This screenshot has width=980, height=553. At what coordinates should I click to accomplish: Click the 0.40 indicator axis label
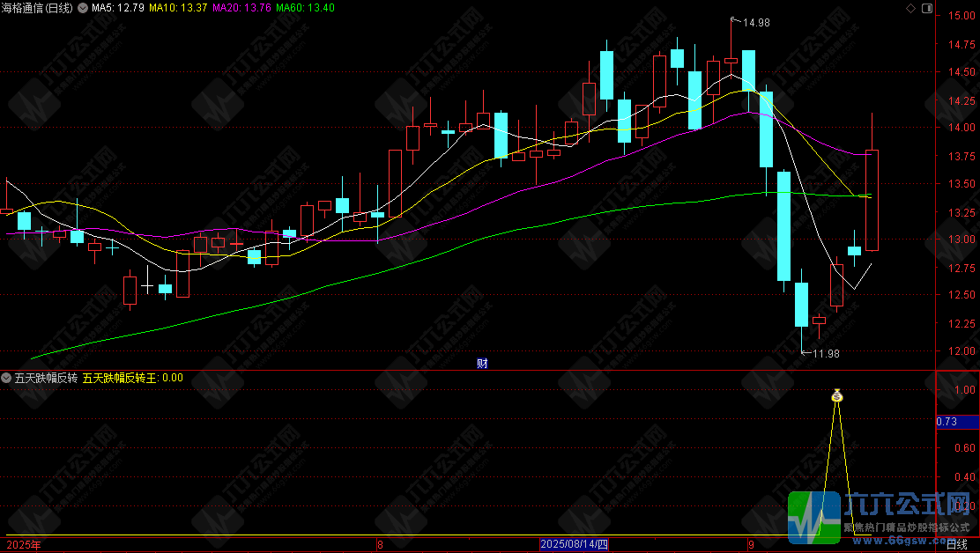point(965,477)
